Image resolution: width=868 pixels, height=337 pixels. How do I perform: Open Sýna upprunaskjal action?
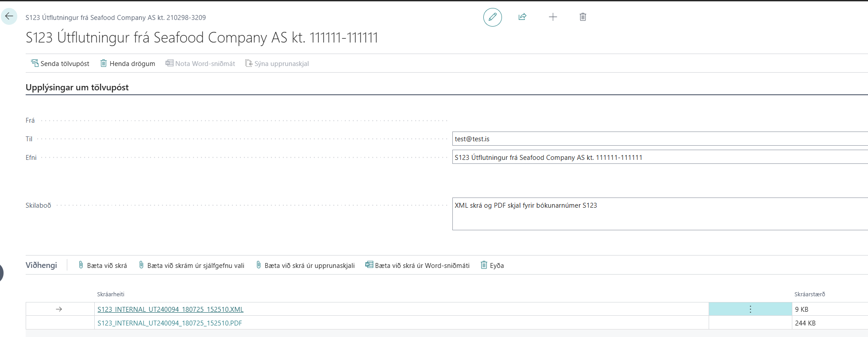click(277, 64)
